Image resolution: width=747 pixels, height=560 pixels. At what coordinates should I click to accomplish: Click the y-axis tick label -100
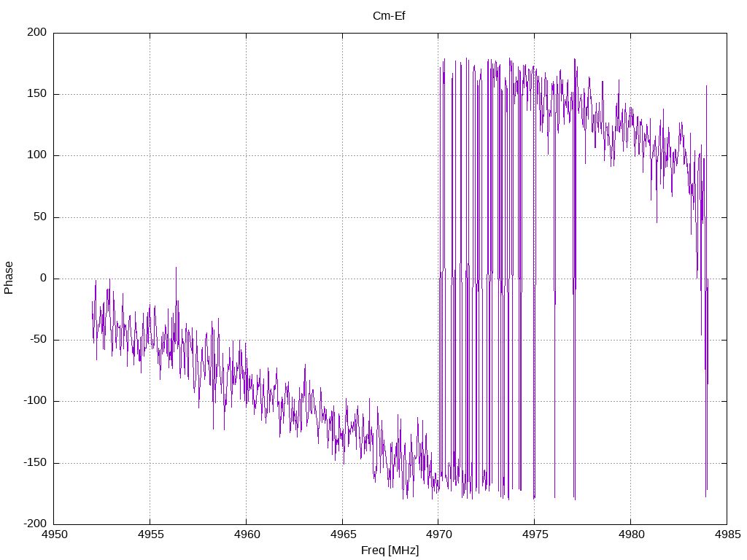35,401
